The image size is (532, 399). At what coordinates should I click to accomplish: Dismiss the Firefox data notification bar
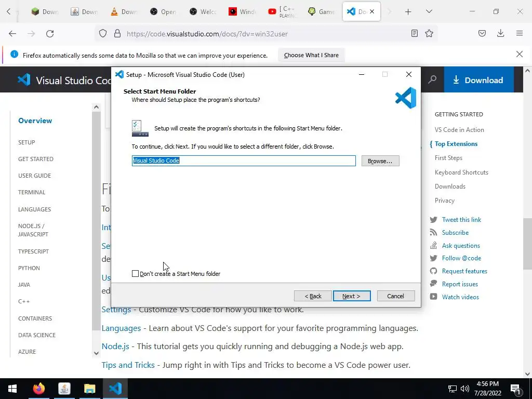point(519,54)
